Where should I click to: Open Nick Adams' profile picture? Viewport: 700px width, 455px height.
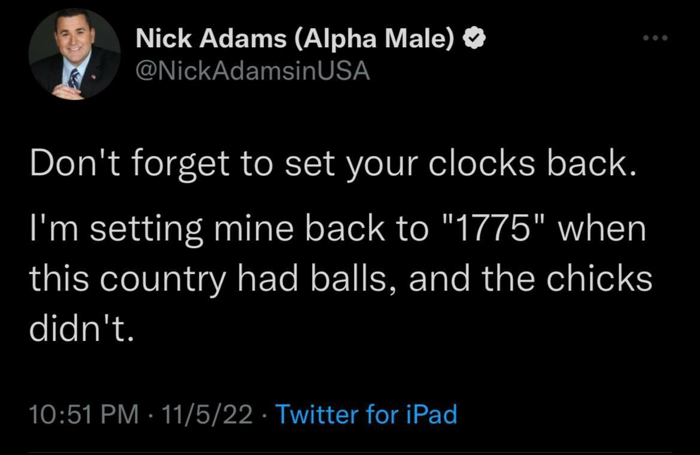(73, 55)
